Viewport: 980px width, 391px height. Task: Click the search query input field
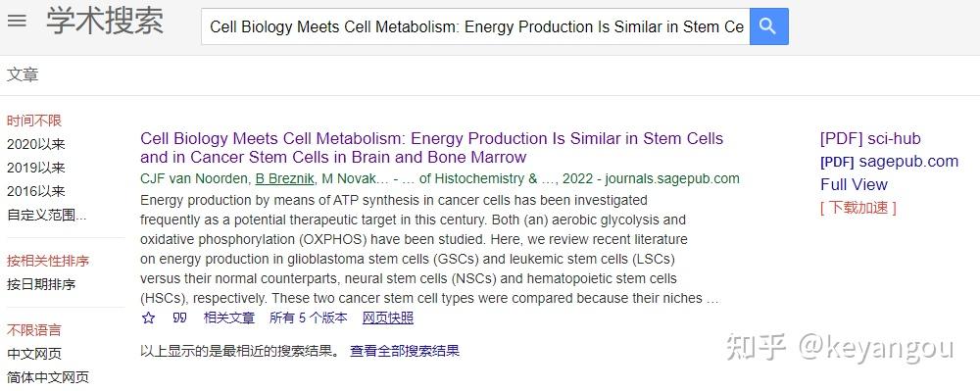[x=475, y=26]
